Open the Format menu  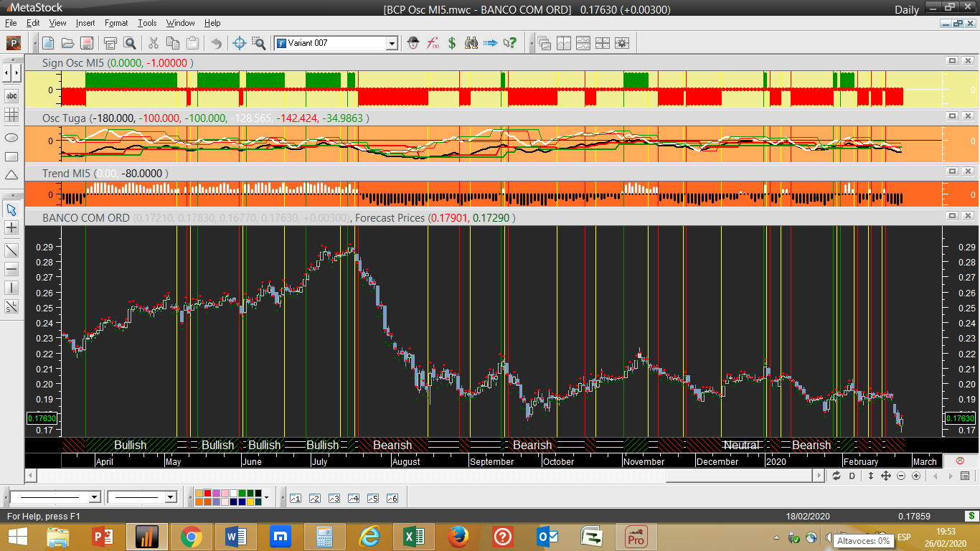[116, 23]
